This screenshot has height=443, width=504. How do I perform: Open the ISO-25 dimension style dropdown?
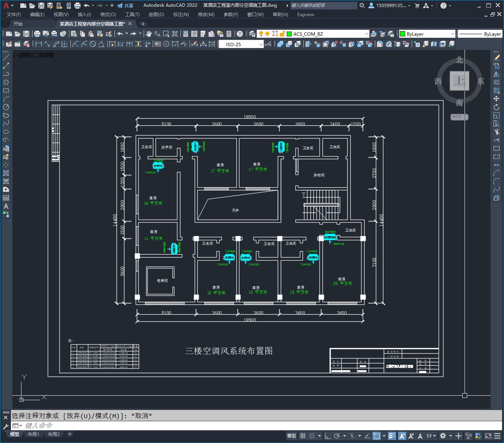pos(241,44)
